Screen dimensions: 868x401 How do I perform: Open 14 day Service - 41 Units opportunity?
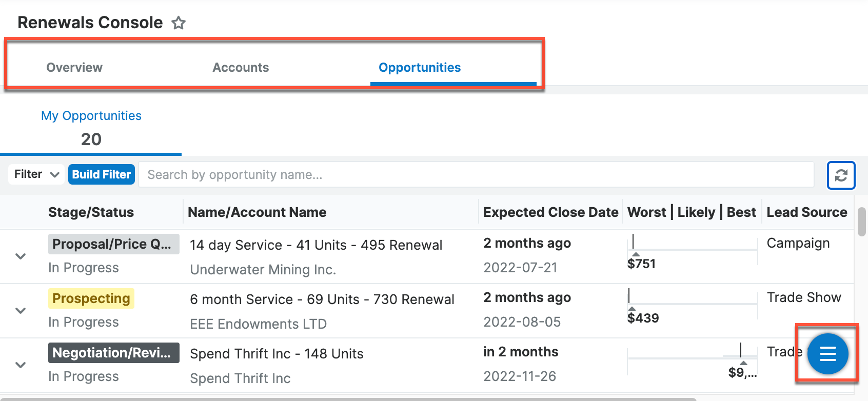coord(316,245)
